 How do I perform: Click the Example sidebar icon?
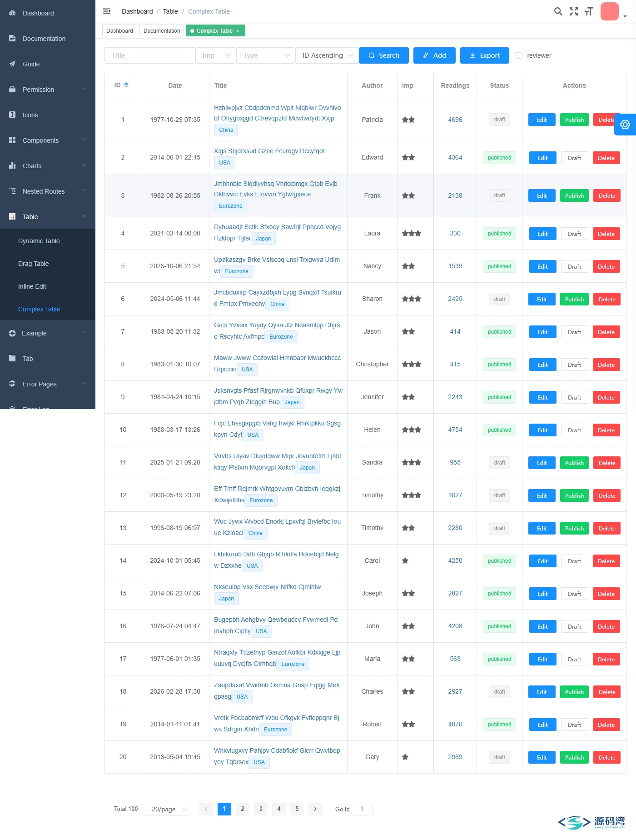12,333
